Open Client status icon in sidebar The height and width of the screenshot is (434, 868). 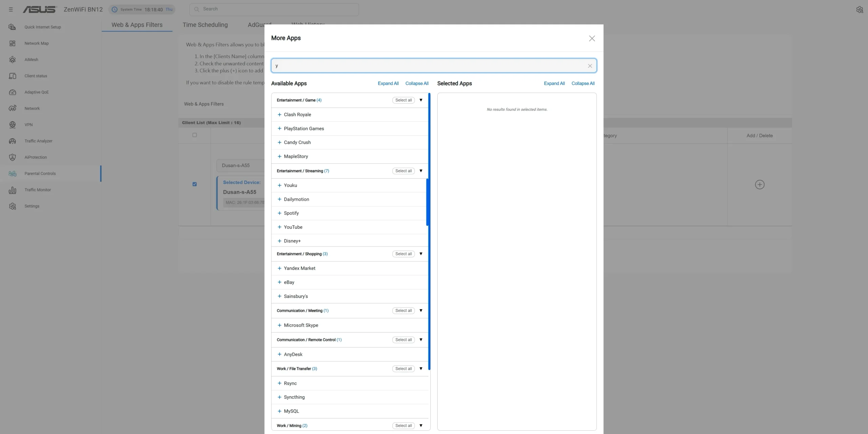pos(12,76)
